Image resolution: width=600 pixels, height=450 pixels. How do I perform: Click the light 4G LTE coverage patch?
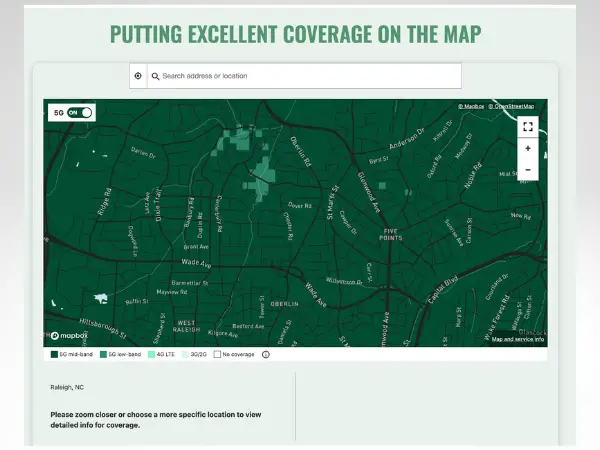(x=262, y=180)
